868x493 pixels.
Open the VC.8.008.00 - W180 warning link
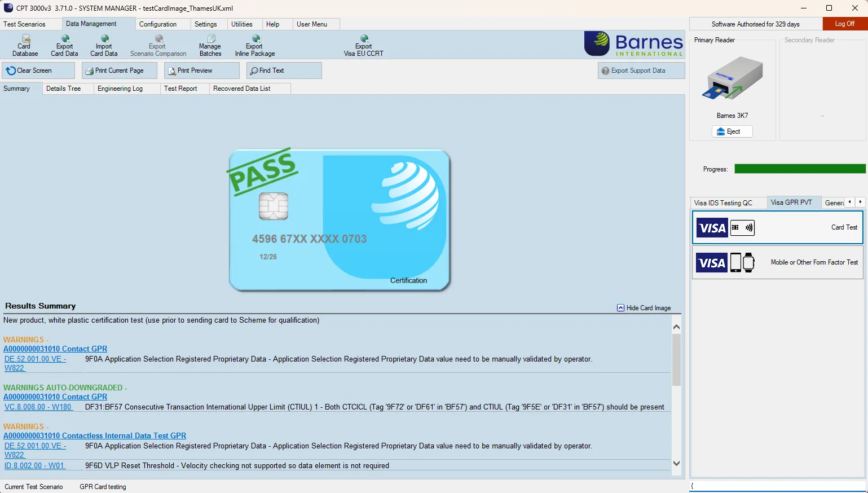(x=38, y=407)
